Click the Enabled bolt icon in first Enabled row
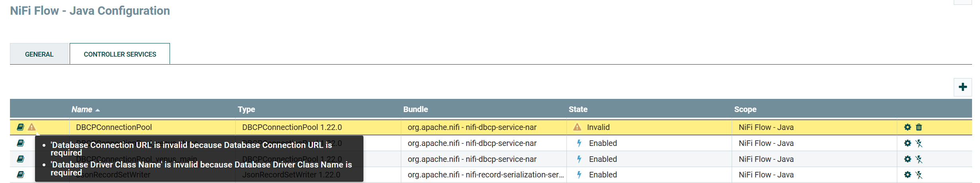980x183 pixels. tap(579, 143)
